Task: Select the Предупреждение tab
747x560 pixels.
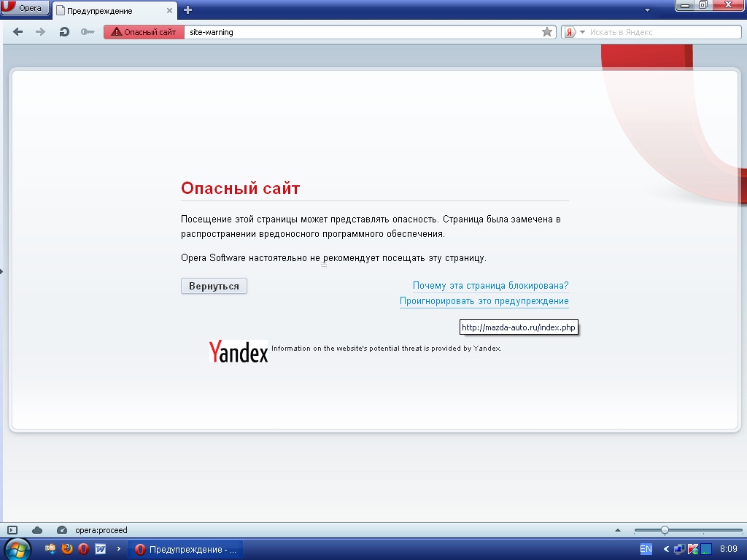Action: point(115,10)
